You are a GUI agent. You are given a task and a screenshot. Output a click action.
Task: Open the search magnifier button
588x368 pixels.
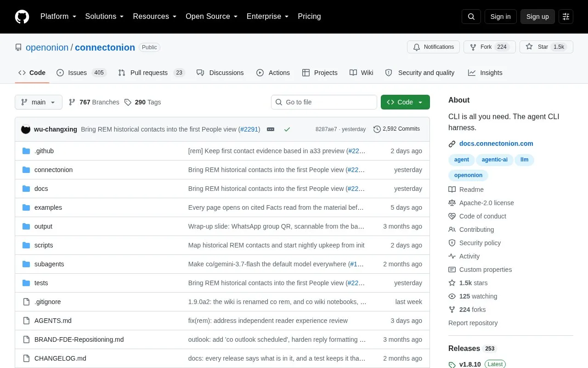[x=471, y=17]
